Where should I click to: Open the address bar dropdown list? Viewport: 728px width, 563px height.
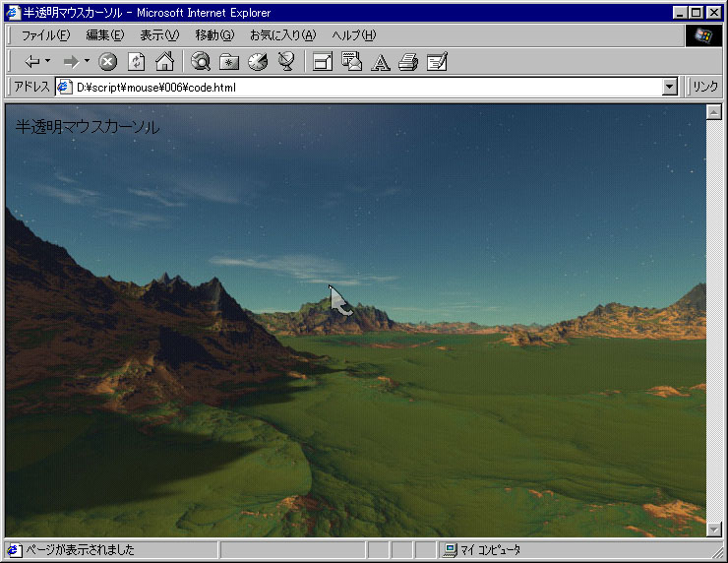pos(670,88)
